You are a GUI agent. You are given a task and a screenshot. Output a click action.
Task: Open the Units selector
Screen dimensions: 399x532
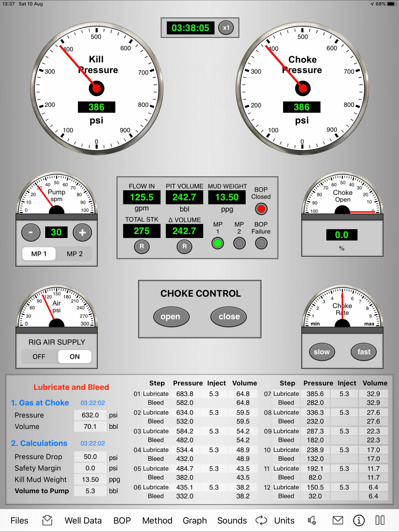pos(284,520)
